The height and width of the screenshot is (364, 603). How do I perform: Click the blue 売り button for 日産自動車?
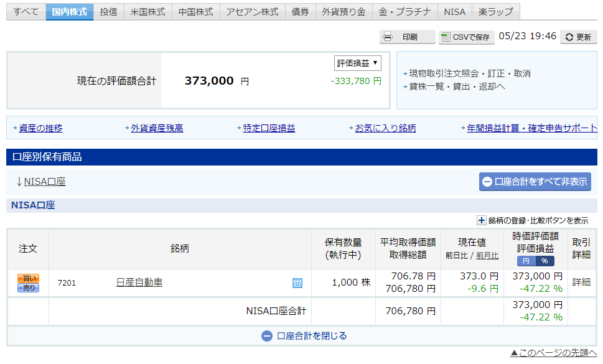point(28,287)
